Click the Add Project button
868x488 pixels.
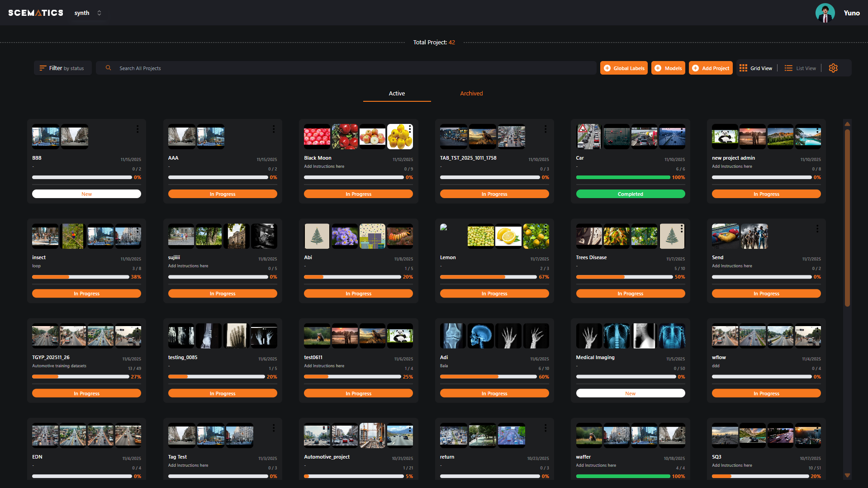711,68
